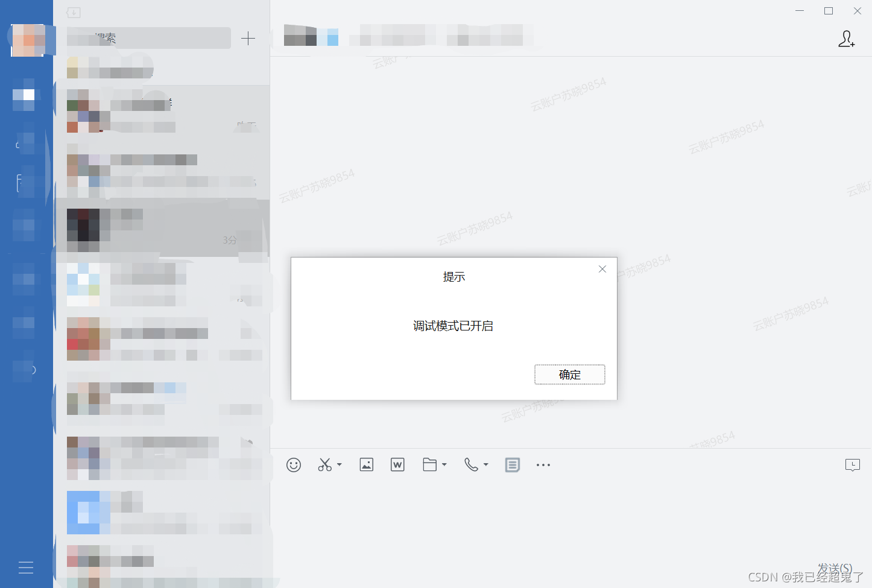This screenshot has width=872, height=588.
Task: Click the notes list icon in toolbar
Action: [x=513, y=465]
